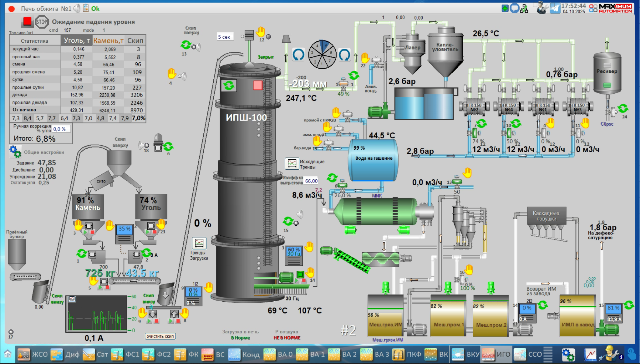Toggle manual hand mode for device 12

[261, 31]
